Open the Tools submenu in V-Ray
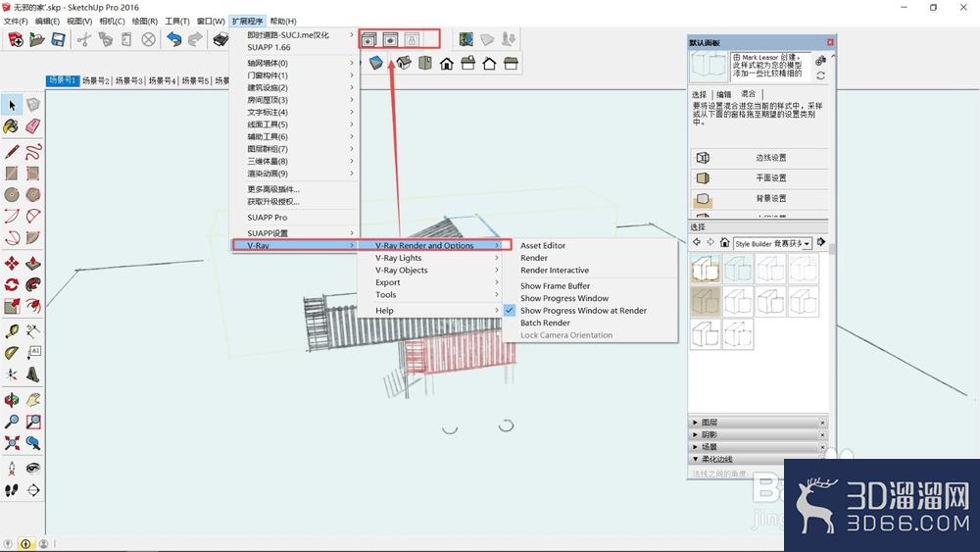This screenshot has height=552, width=980. [x=429, y=294]
